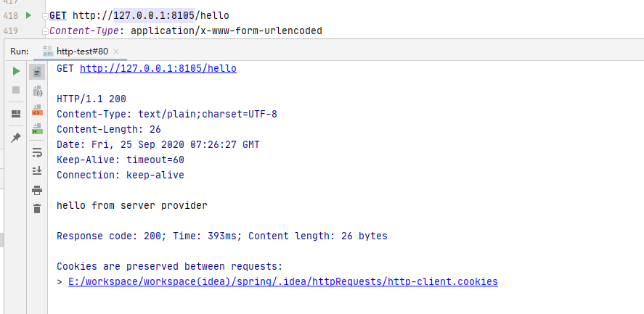
Task: Open the 127.0.0.1:8105/hello link in output
Action: [158, 69]
